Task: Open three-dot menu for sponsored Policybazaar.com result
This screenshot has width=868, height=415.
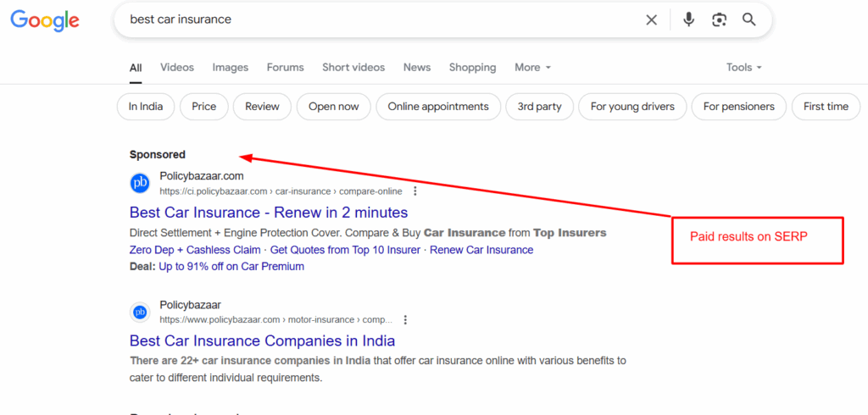Action: [415, 191]
